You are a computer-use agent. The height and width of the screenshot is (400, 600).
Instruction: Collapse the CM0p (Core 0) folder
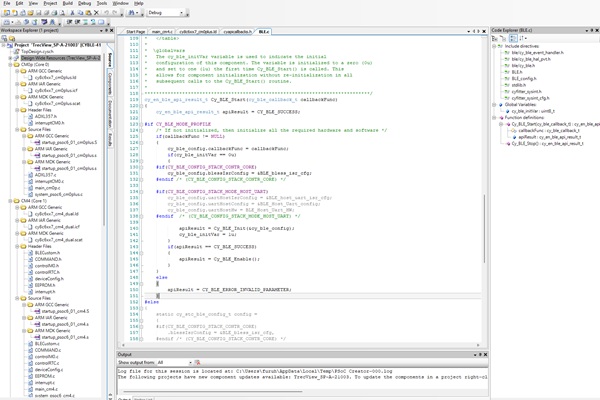(x=10, y=65)
